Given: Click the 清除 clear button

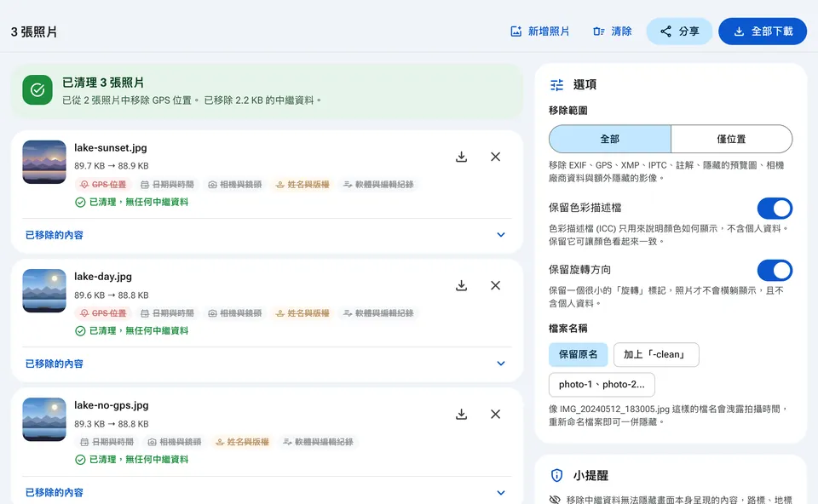Looking at the screenshot, I should coord(613,31).
